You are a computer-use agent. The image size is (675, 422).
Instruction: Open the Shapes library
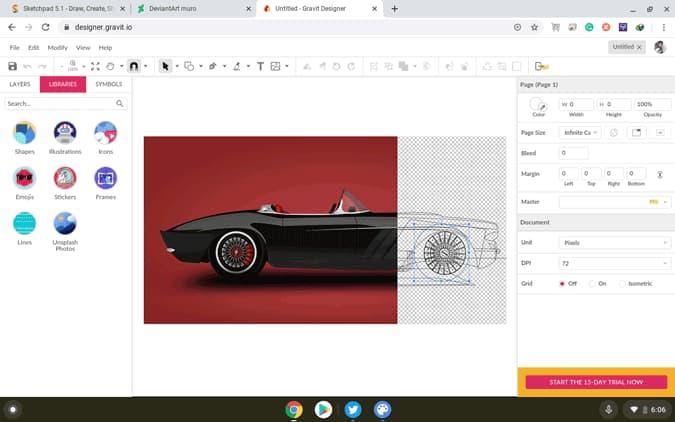tap(25, 138)
